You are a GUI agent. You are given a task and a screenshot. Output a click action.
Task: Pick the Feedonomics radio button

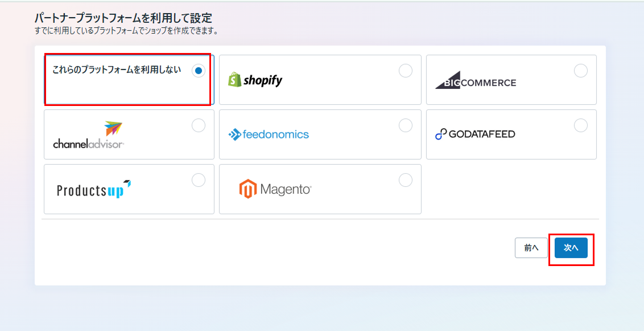coord(405,125)
